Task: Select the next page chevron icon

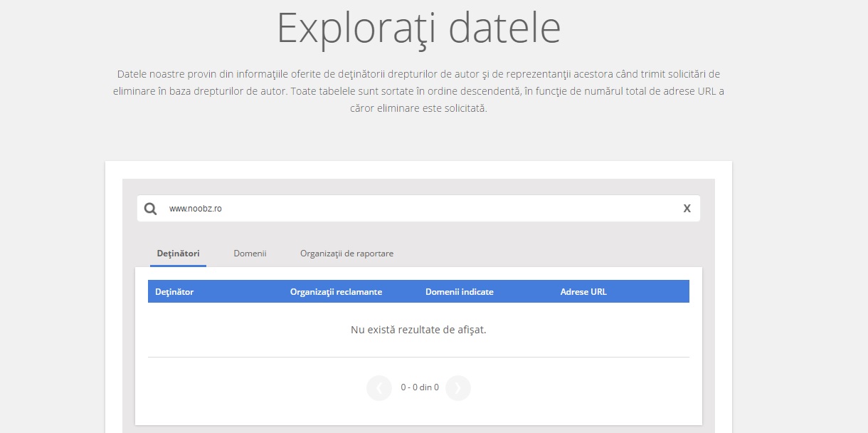Action: tap(458, 387)
